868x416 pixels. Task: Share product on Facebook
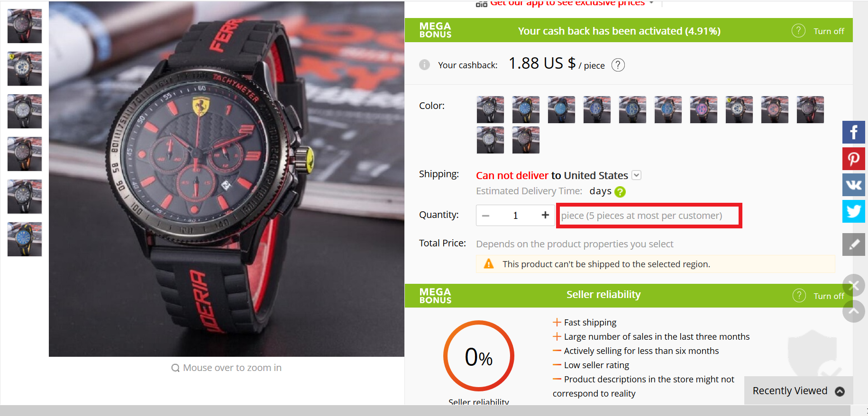853,132
